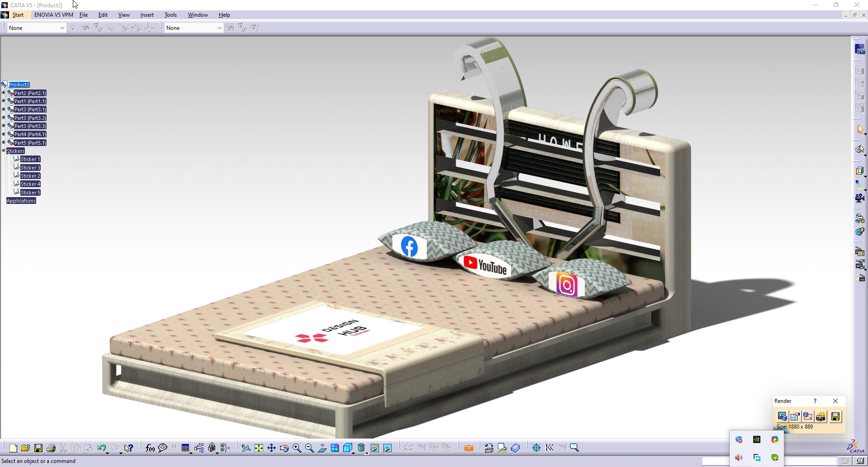Select the Applications tree node
This screenshot has height=467, width=868.
tap(21, 201)
